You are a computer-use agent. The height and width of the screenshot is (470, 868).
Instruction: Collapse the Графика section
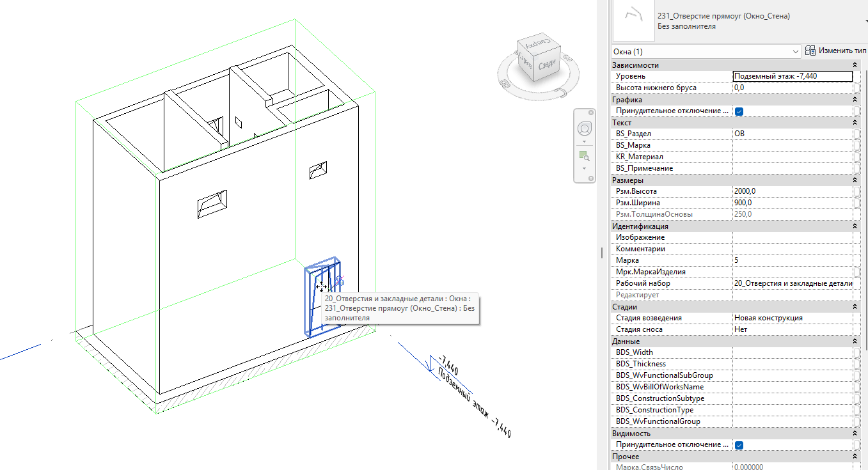click(x=855, y=100)
